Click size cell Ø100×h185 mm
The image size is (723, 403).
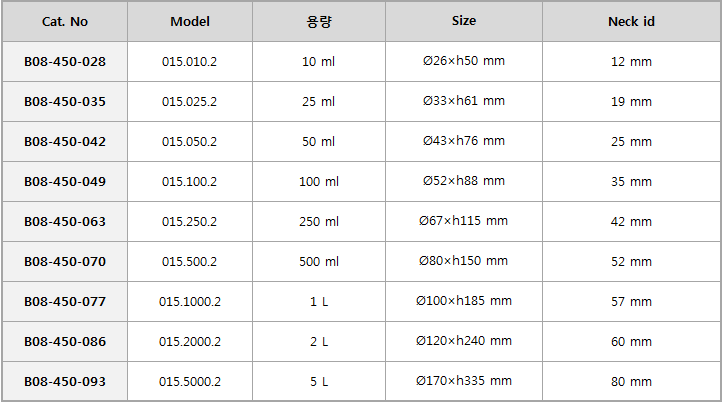(x=464, y=302)
